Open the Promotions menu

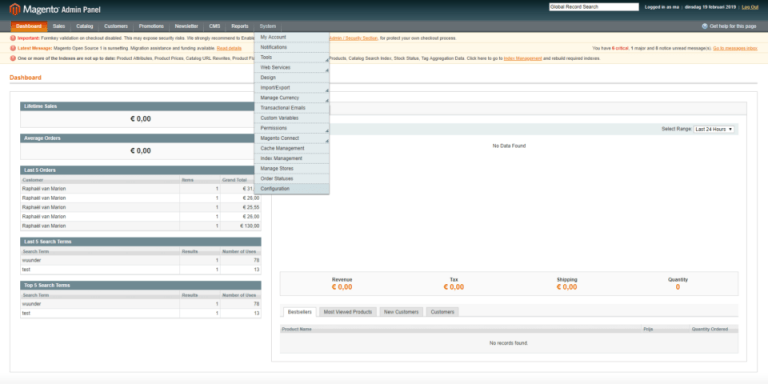click(151, 26)
